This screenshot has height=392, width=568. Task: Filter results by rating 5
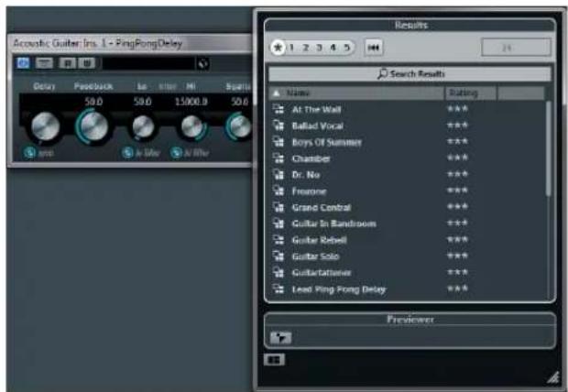click(347, 48)
